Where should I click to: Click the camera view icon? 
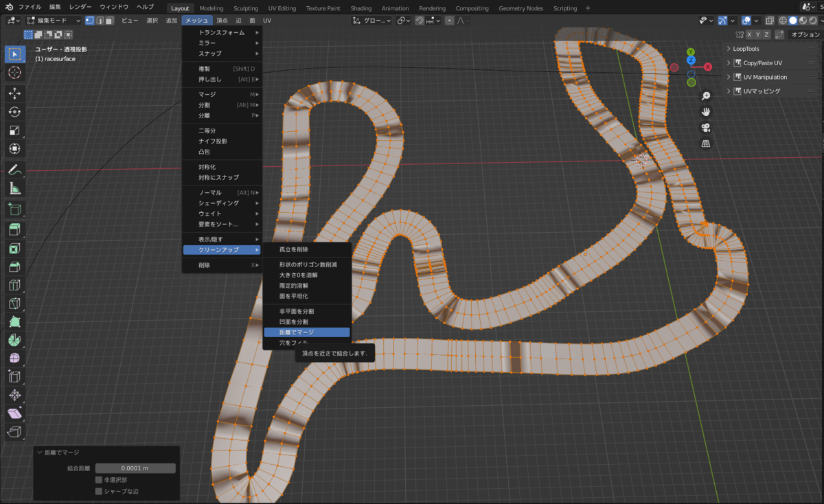click(705, 128)
